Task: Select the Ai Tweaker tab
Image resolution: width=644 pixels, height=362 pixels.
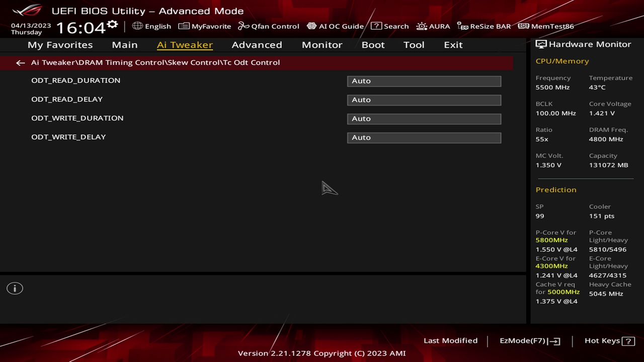Action: click(x=185, y=45)
